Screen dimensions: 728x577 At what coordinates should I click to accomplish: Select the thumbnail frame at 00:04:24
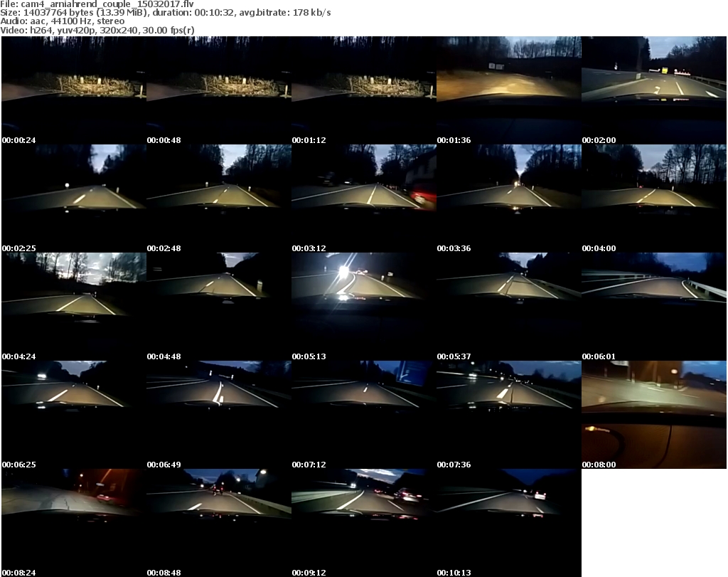[74, 307]
